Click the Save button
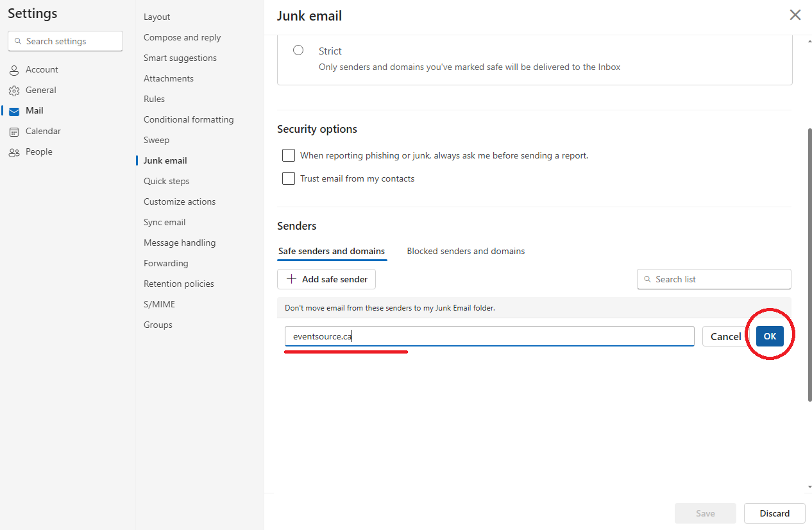Image resolution: width=812 pixels, height=530 pixels. [x=706, y=513]
